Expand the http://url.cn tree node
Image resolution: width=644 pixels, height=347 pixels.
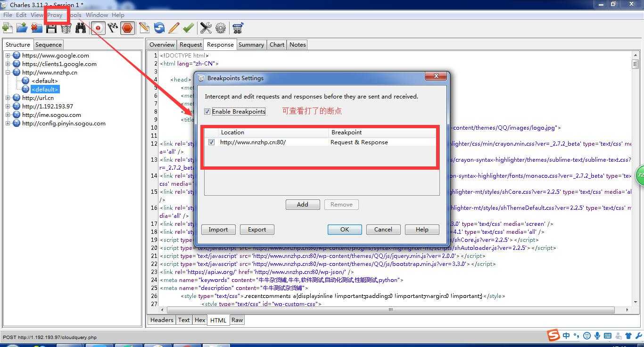[x=8, y=98]
